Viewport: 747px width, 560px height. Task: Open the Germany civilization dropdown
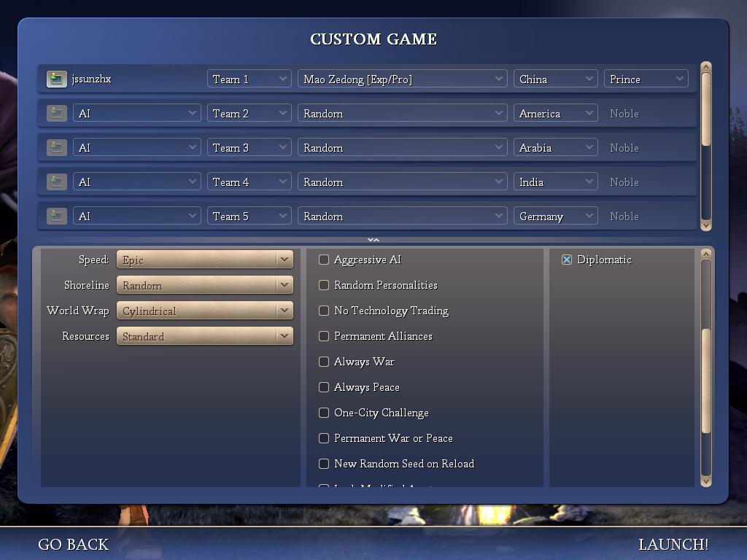[555, 216]
